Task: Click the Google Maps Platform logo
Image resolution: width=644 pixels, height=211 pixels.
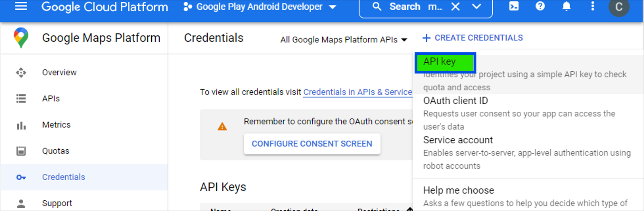Action: click(21, 38)
